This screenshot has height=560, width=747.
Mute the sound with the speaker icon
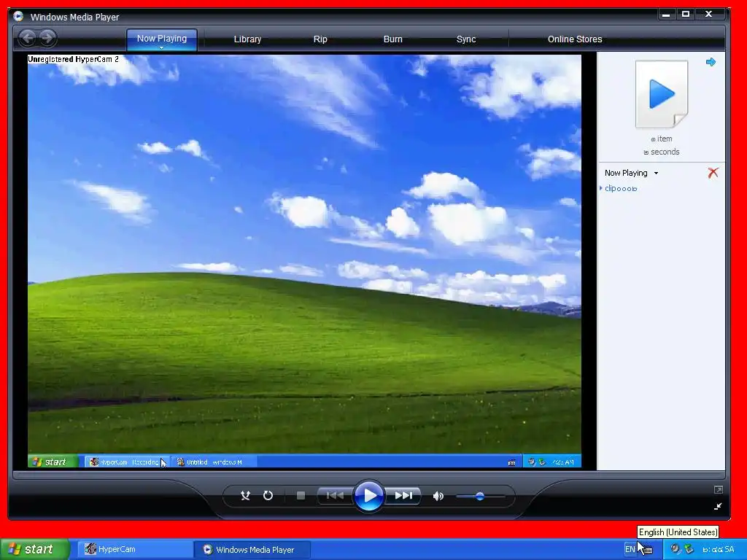[x=438, y=496]
